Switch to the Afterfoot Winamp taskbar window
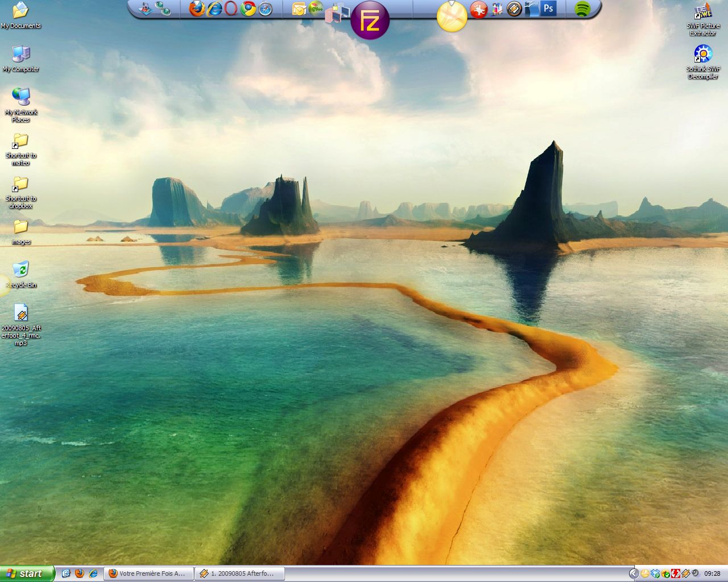This screenshot has height=582, width=728. coord(239,573)
